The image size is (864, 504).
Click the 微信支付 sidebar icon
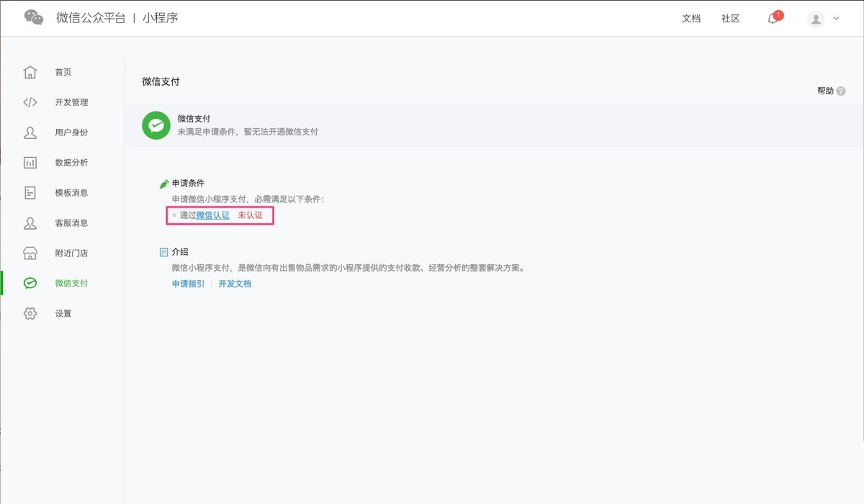click(x=30, y=284)
